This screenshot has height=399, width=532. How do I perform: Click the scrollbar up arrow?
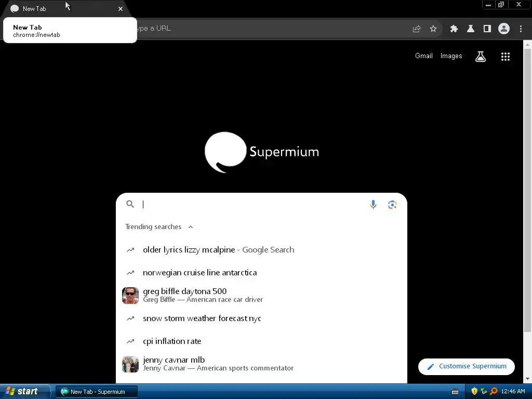point(528,44)
